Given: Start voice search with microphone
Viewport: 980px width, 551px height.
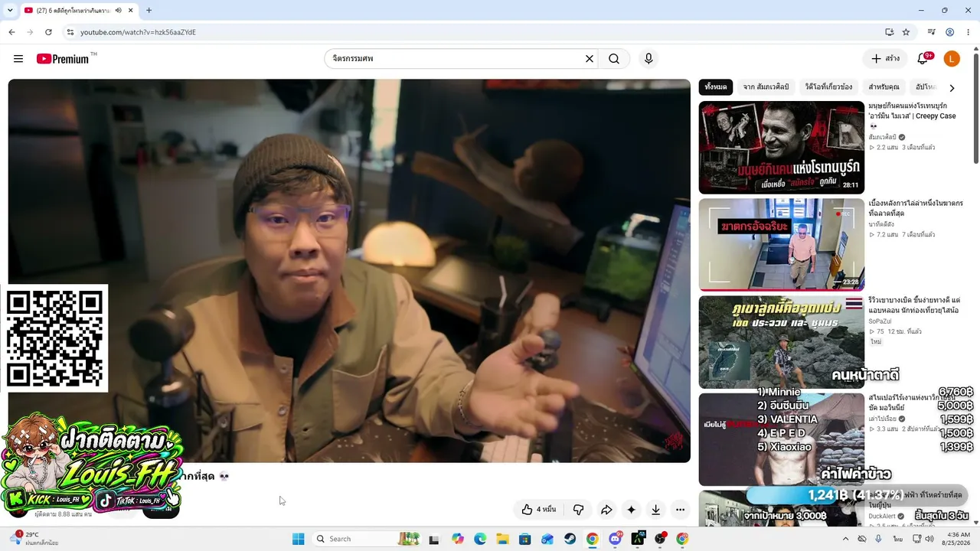Looking at the screenshot, I should click(x=648, y=59).
